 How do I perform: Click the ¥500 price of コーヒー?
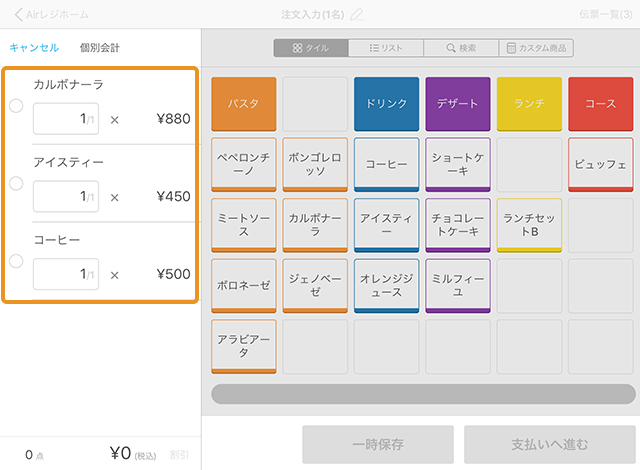click(173, 274)
